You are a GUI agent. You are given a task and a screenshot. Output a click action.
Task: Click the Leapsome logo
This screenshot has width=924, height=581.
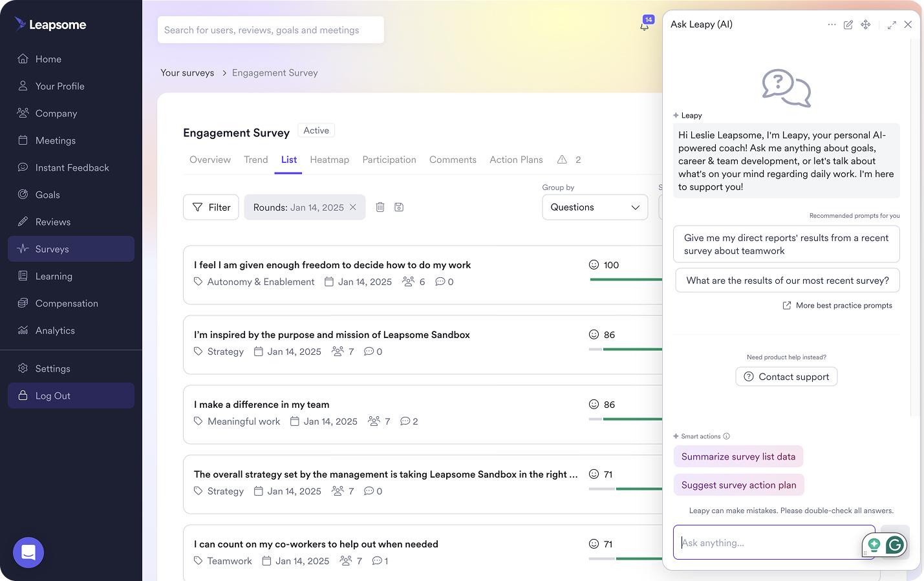tap(50, 25)
